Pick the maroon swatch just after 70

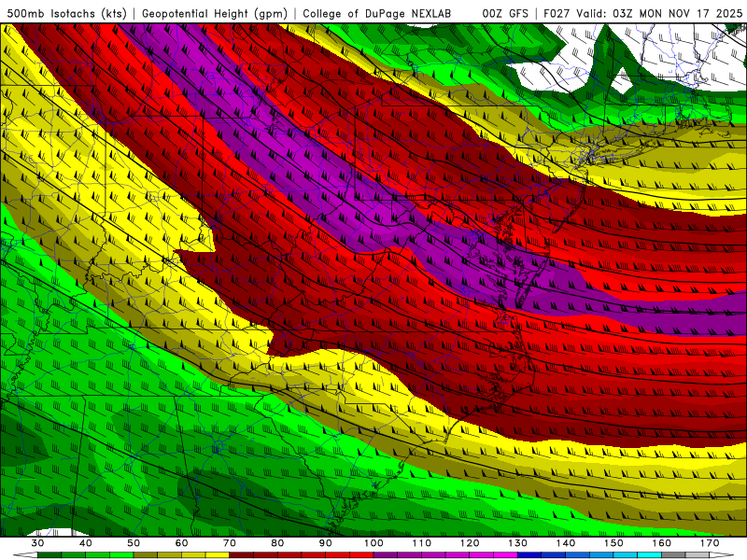pyautogui.click(x=242, y=554)
